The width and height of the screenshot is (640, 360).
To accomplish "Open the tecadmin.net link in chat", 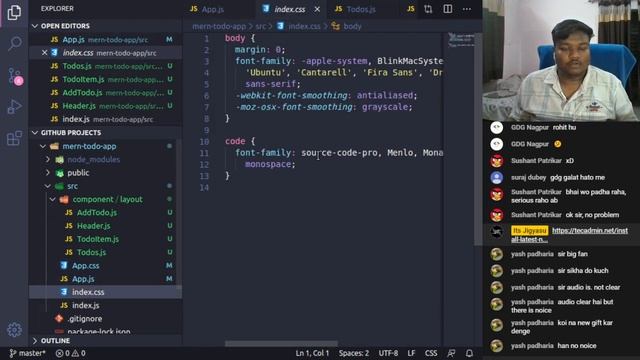I will click(x=569, y=235).
